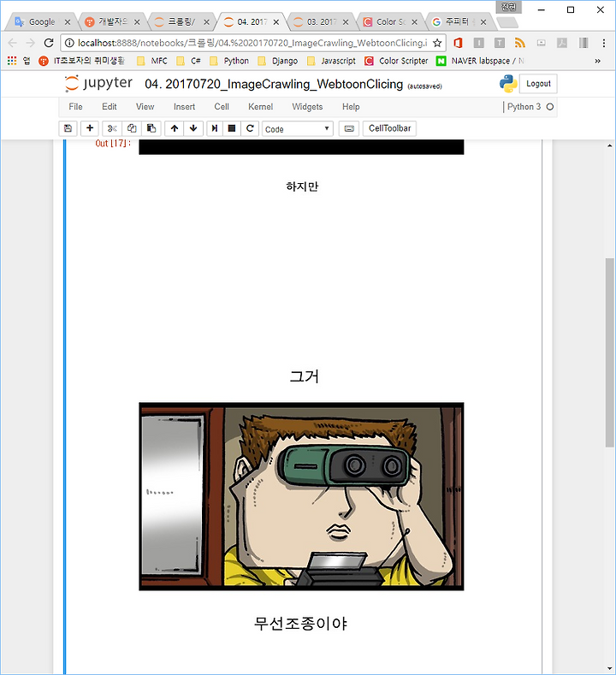Viewport: 616px width, 675px height.
Task: Open the Color Scripter bookmark
Action: pyautogui.click(x=396, y=61)
